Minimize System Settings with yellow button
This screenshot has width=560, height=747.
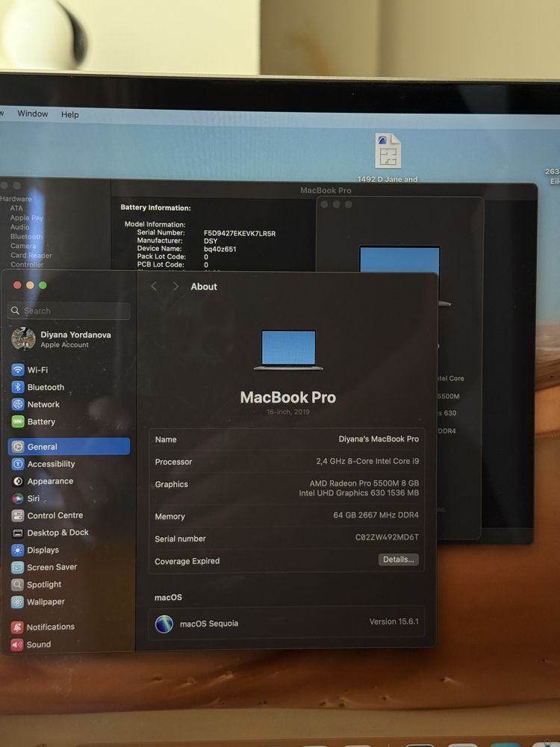point(30,285)
